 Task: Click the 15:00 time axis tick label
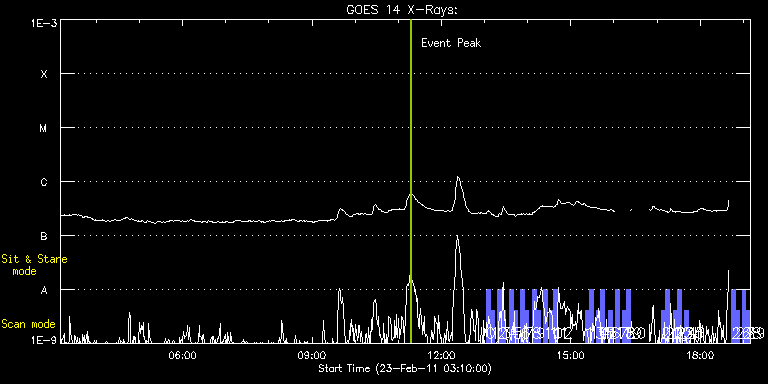pyautogui.click(x=571, y=355)
